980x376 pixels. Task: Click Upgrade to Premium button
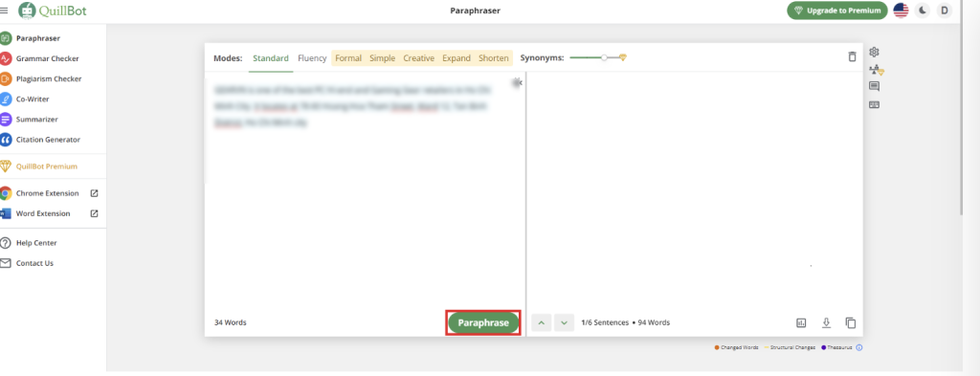(836, 10)
